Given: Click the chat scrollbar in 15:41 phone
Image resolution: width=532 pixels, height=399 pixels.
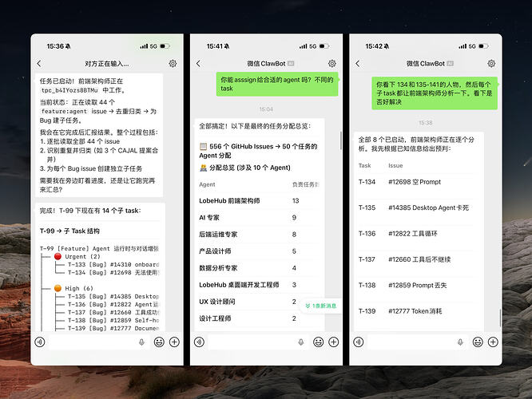Looking at the screenshot, I should coord(340,140).
